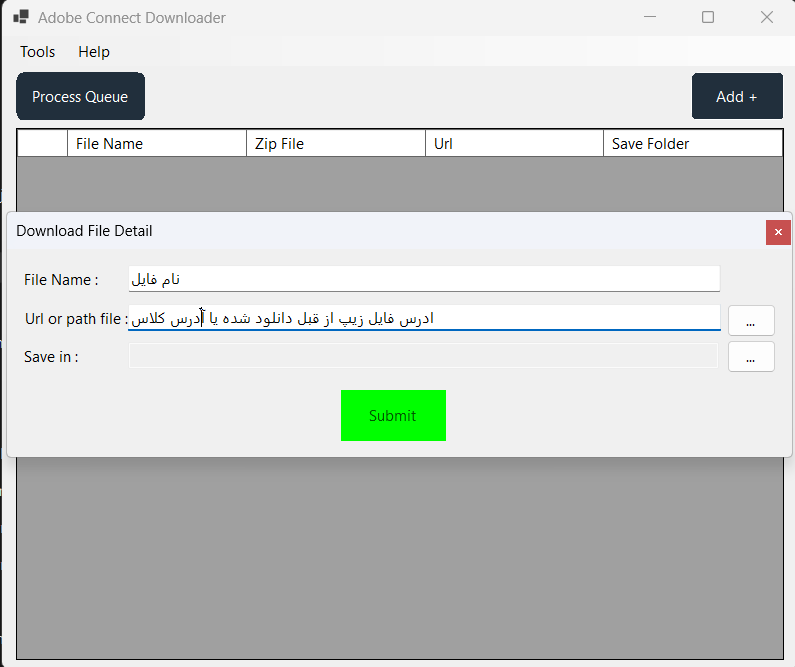Viewport: 795px width, 667px height.
Task: Click the Process Queue button
Action: (81, 96)
